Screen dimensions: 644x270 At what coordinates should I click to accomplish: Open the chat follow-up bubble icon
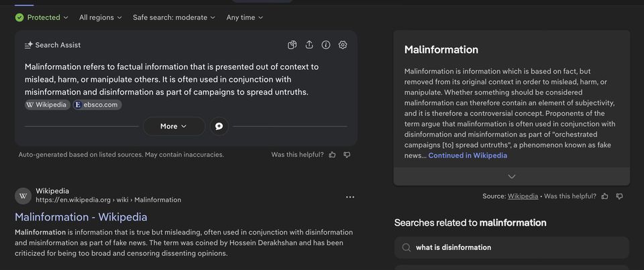219,126
